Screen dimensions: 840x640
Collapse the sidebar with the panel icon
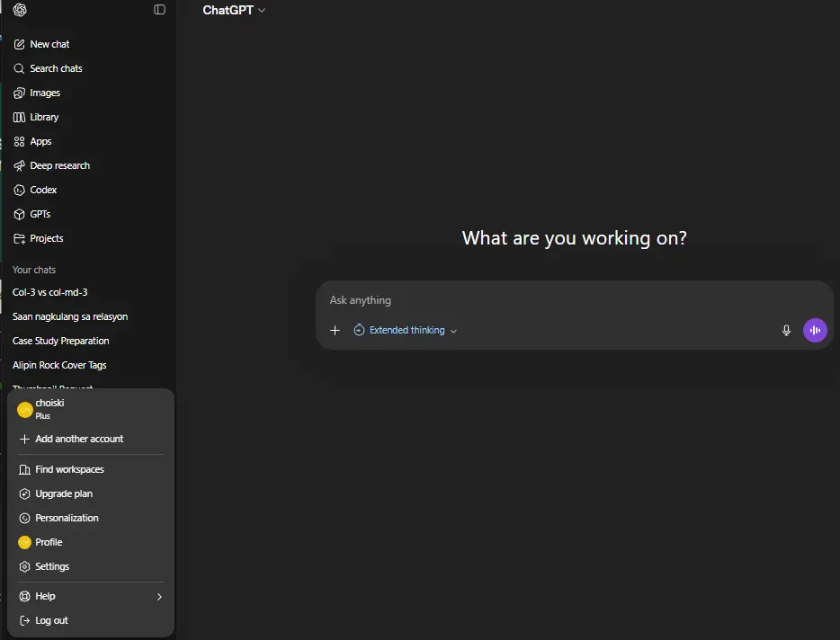pos(159,10)
